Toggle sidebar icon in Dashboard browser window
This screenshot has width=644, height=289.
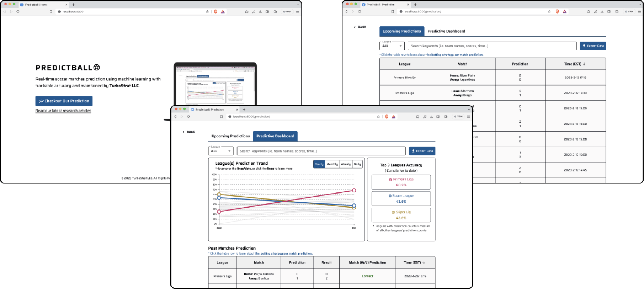[438, 117]
